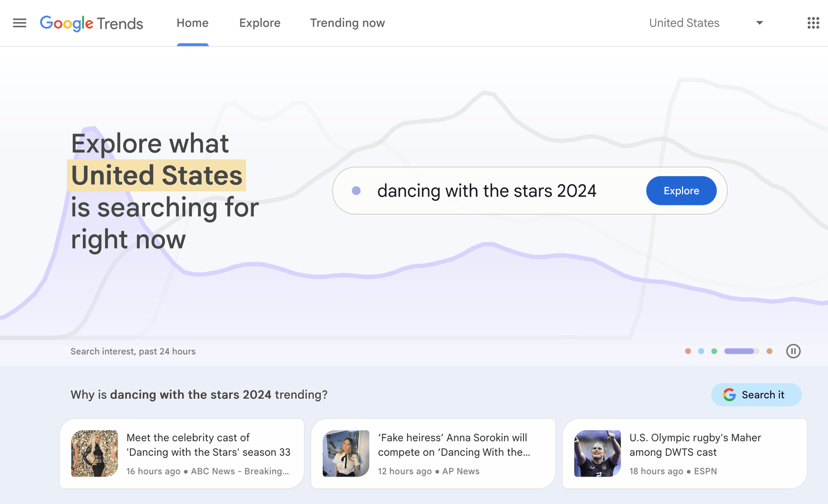Open the 'Meet the celebrity cast' article
The height and width of the screenshot is (504, 828).
(182, 454)
